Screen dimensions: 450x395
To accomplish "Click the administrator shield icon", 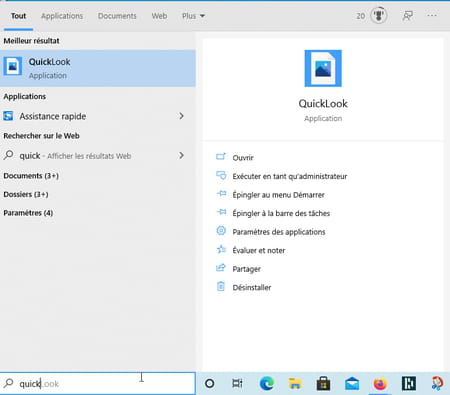I will click(x=221, y=175).
